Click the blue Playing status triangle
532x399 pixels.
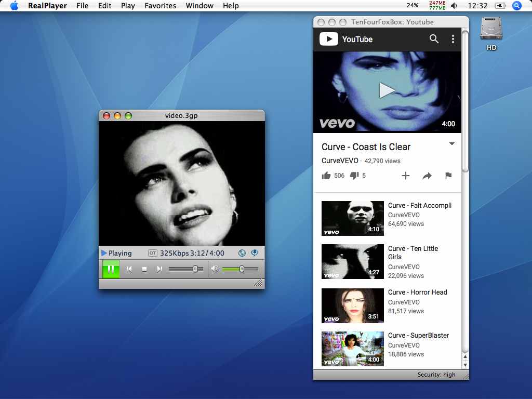104,253
